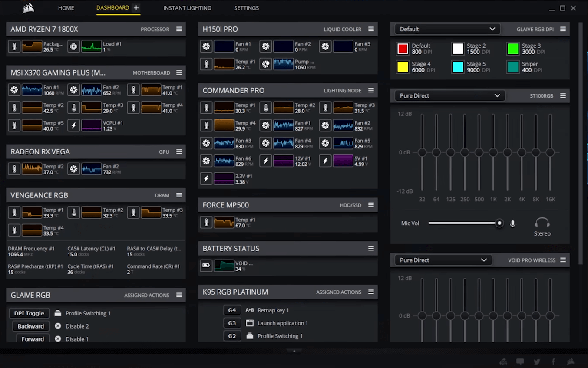Toggle the microphone mute icon
The height and width of the screenshot is (368, 588).
[513, 223]
